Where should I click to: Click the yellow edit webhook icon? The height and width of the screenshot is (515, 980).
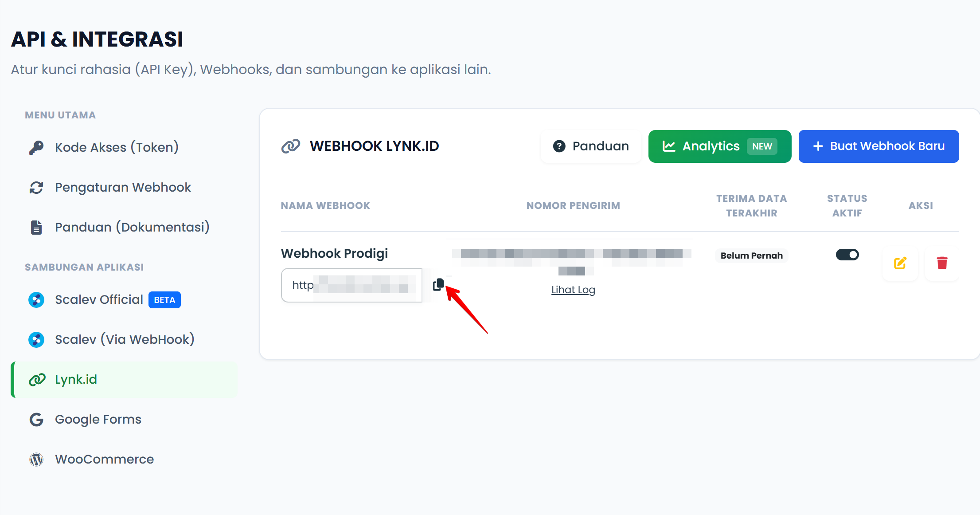coord(900,263)
